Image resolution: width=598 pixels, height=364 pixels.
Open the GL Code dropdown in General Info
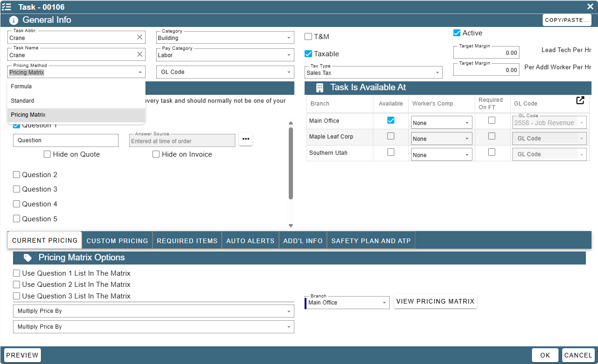point(225,72)
